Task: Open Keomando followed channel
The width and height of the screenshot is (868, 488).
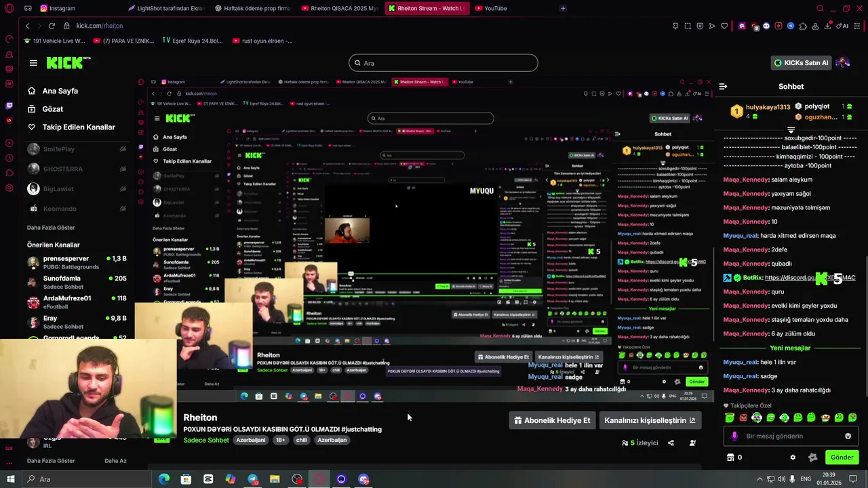Action: pos(76,209)
